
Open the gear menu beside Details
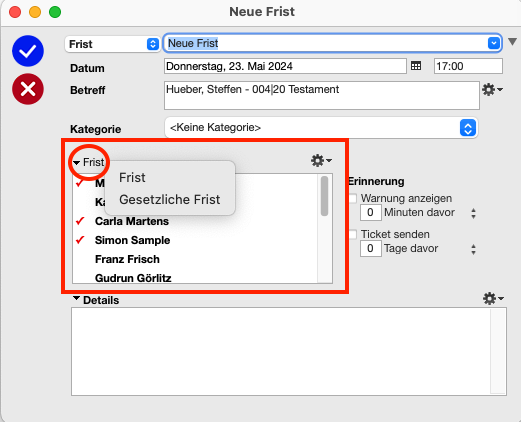[493, 298]
